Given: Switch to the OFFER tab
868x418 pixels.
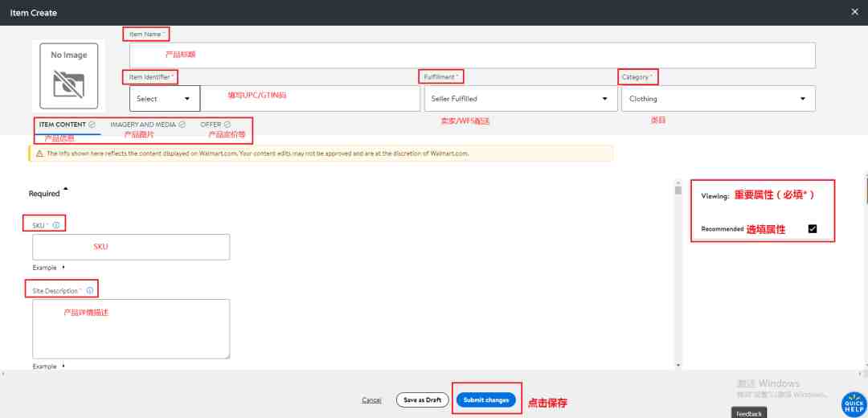Looking at the screenshot, I should pyautogui.click(x=211, y=125).
